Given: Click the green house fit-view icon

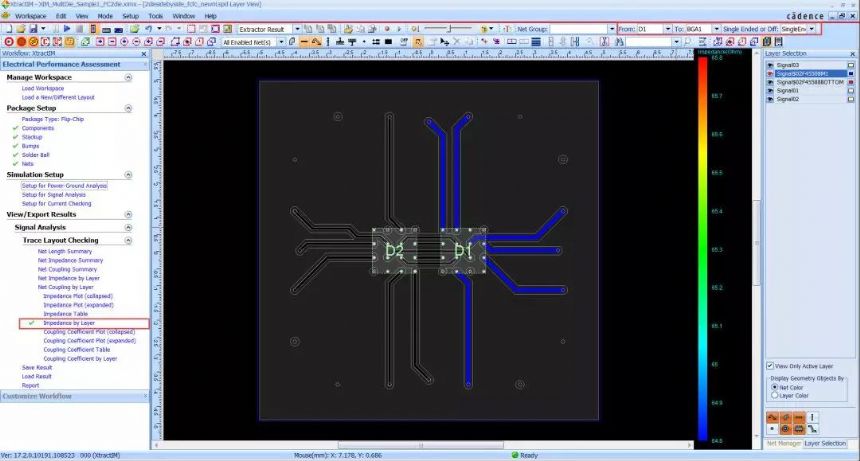Looking at the screenshot, I should click(x=86, y=42).
